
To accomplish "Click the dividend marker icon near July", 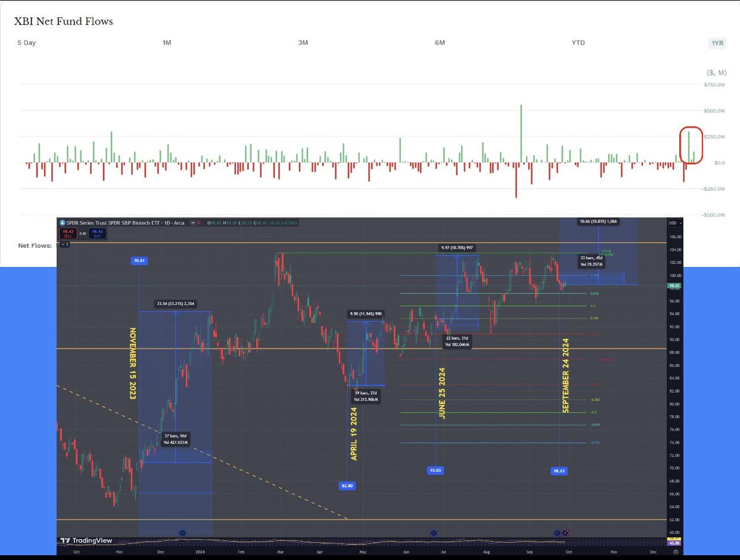I will tap(434, 533).
